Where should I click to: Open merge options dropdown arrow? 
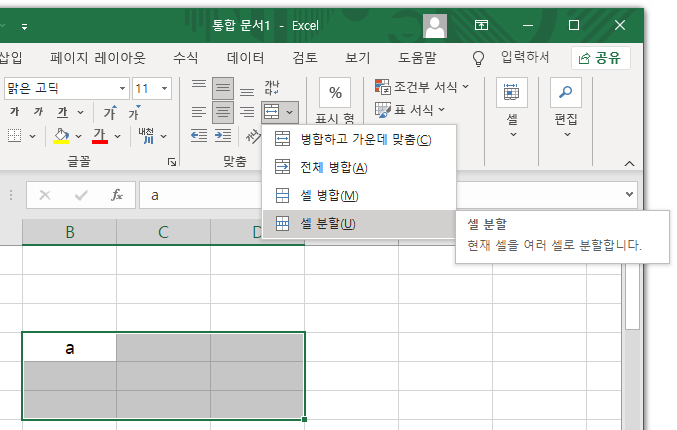290,113
